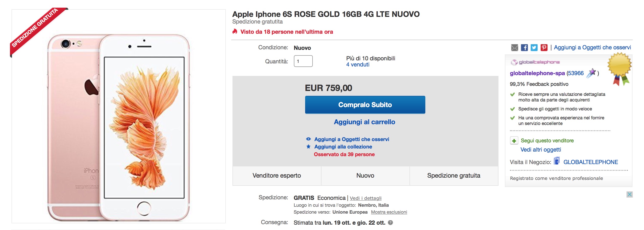The width and height of the screenshot is (644, 230).
Task: Click seller feedback score 53966
Action: coord(576,73)
